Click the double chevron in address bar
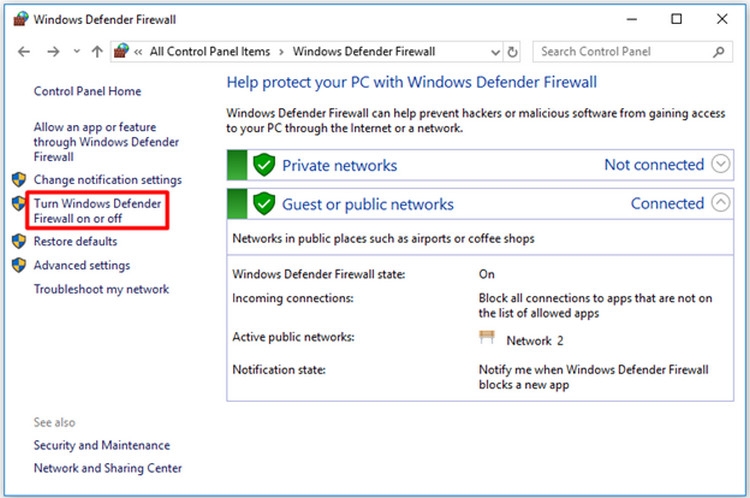Screen dimensions: 750x498 pyautogui.click(x=138, y=52)
